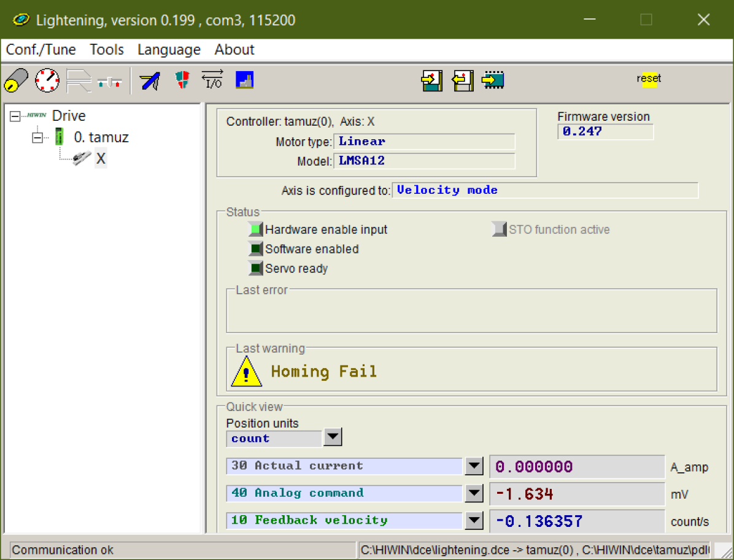Click the first disk icon with red arrow

[x=432, y=80]
